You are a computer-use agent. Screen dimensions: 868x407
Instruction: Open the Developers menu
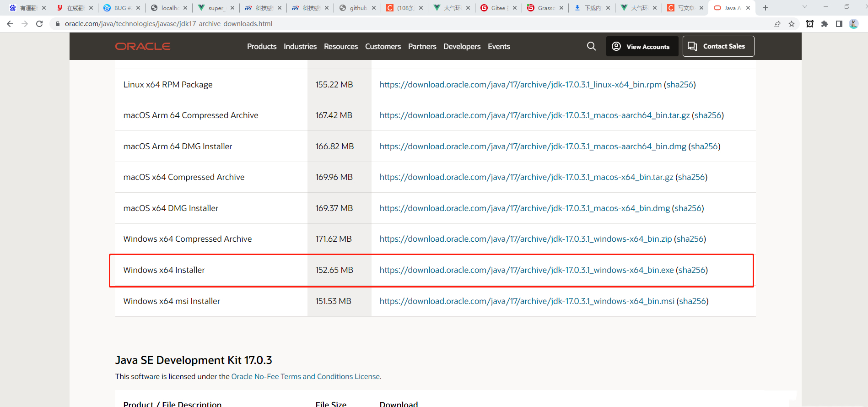462,46
